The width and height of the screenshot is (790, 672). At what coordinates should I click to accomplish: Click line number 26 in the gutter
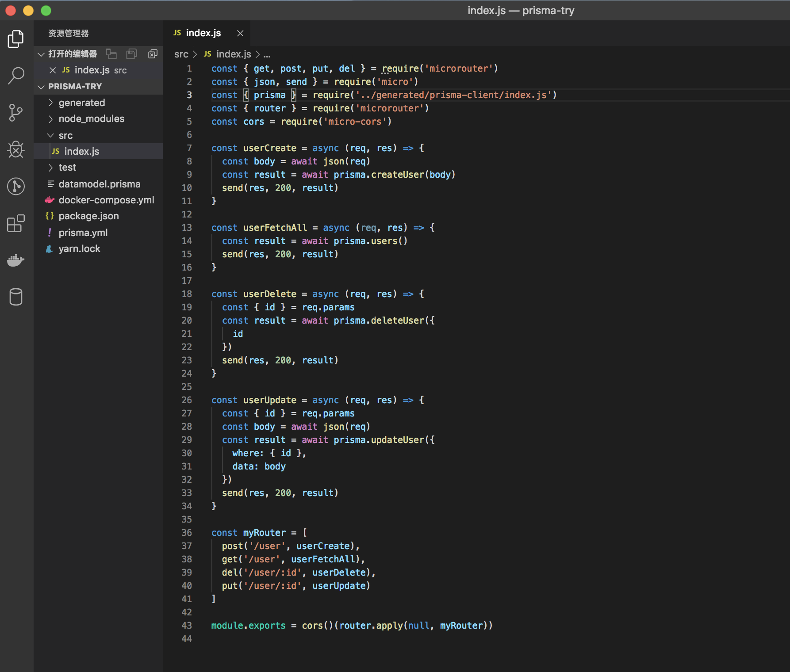(x=187, y=400)
